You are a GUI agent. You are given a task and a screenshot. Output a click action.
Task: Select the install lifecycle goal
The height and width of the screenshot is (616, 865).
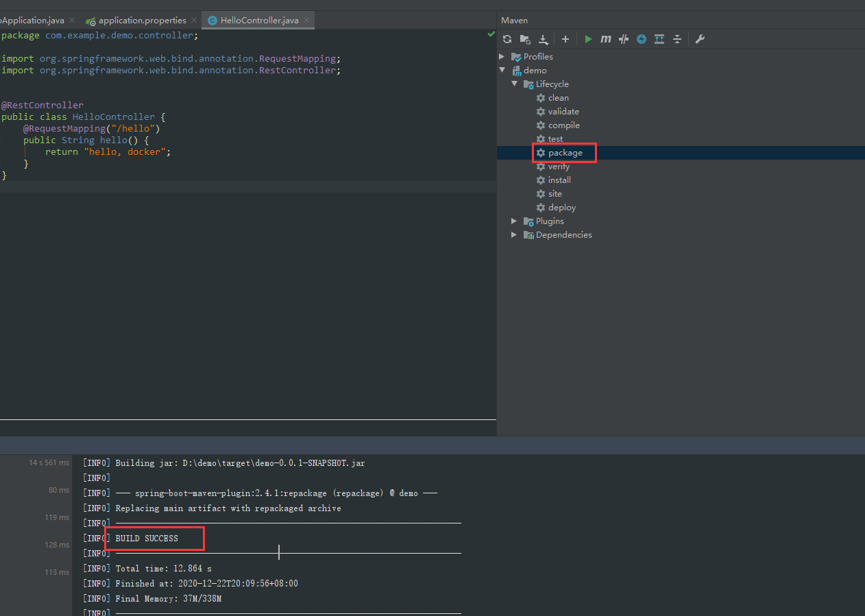(559, 180)
